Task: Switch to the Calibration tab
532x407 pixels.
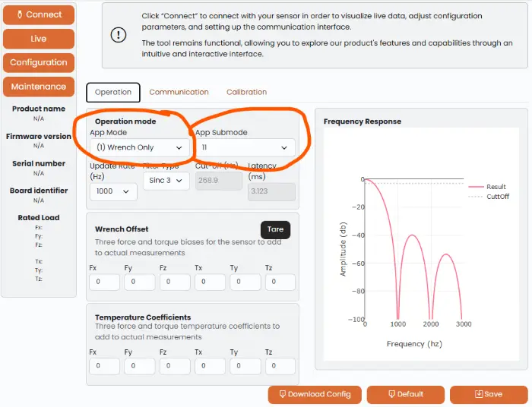Action: 247,92
